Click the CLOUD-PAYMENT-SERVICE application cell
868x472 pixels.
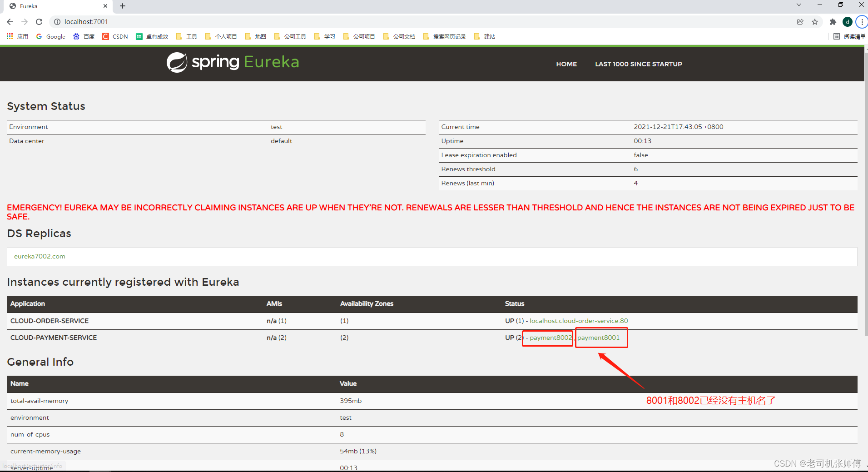pyautogui.click(x=54, y=338)
